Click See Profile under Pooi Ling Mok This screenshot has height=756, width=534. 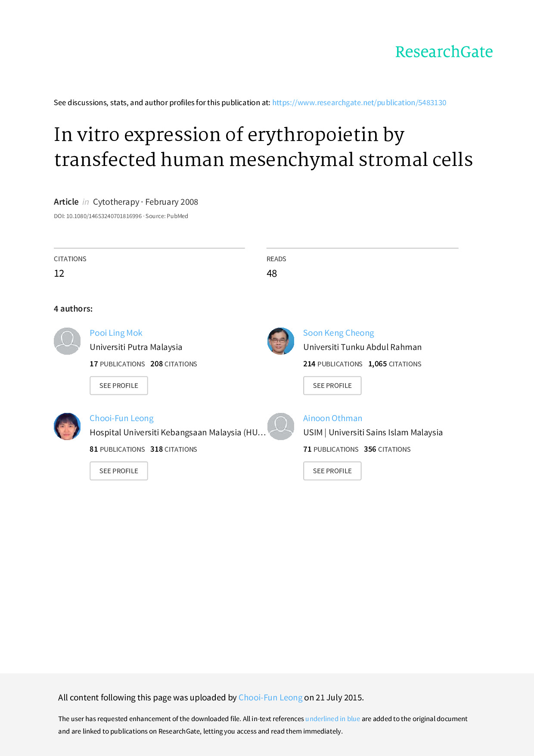click(x=119, y=385)
